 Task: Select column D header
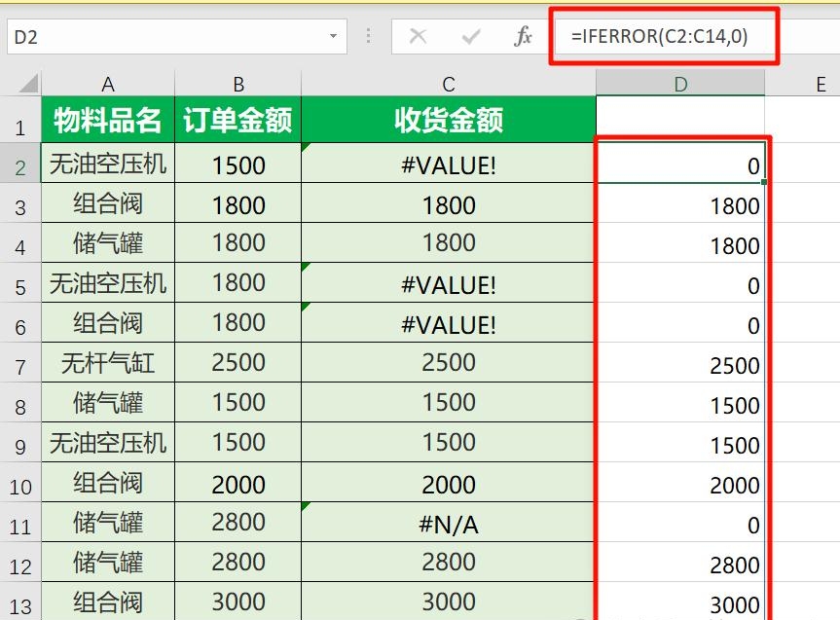[680, 84]
